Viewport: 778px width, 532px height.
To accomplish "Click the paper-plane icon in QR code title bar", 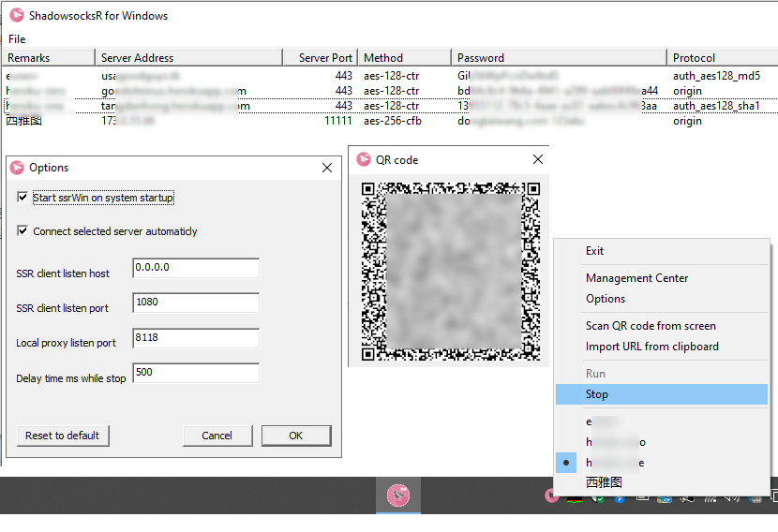I will tap(364, 159).
